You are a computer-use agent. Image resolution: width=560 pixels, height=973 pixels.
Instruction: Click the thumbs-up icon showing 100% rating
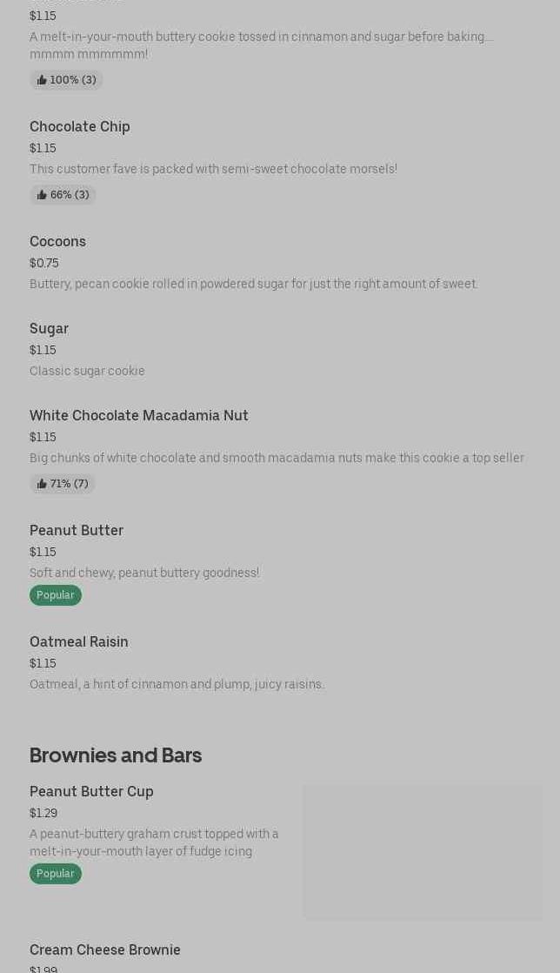pyautogui.click(x=42, y=80)
